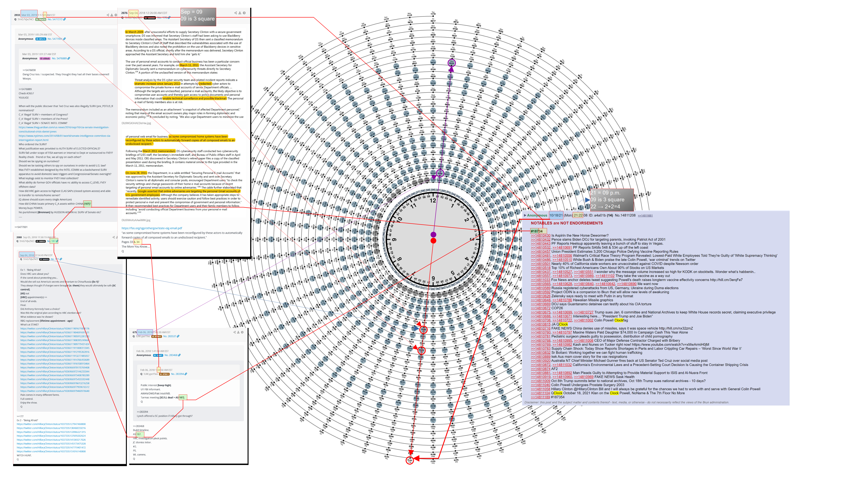This screenshot has height=477, width=868.
Task: Follow >>14810815 JA QClock link
Action: (x=541, y=324)
